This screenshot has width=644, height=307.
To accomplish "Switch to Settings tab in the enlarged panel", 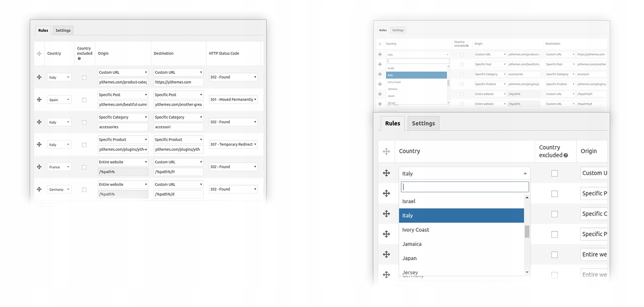I will [x=423, y=123].
